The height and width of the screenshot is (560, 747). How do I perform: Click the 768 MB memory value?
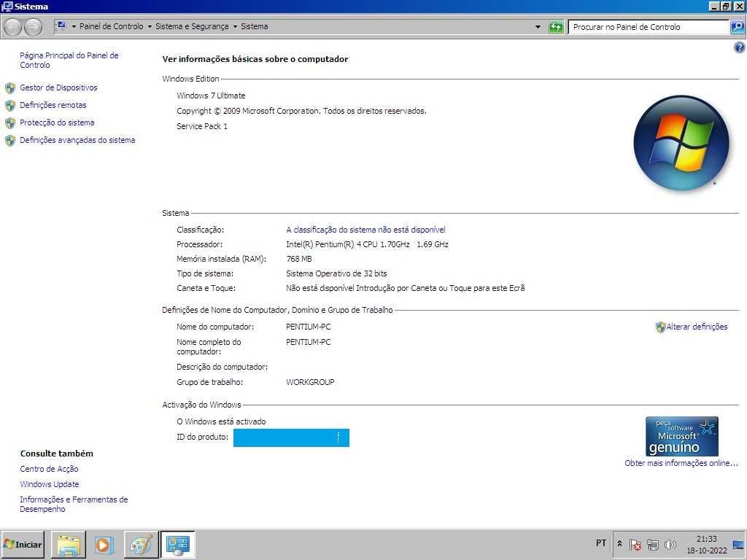[x=299, y=260]
